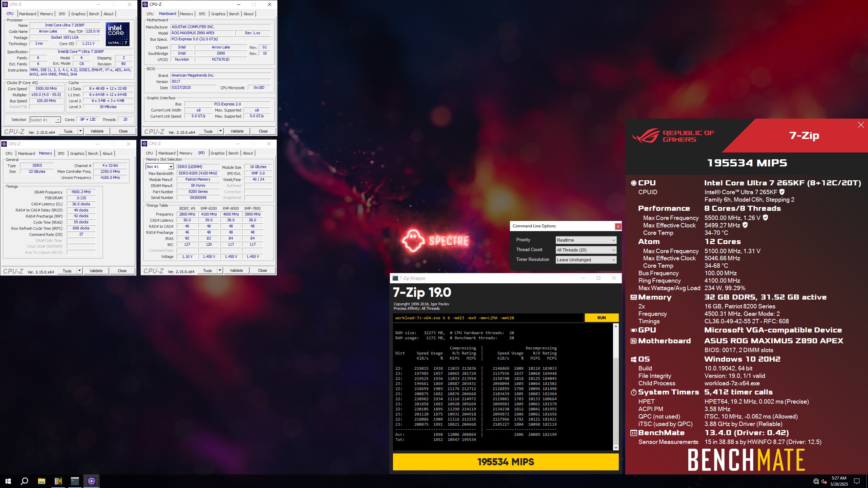Screen dimensions: 868x488
Task: Open Graphics tab in Mainboard CPU-Z window
Action: coord(218,14)
